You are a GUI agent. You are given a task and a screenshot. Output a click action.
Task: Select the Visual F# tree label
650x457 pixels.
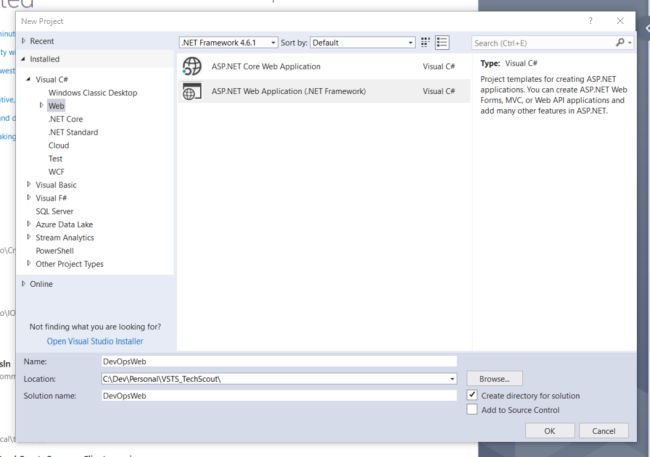(51, 198)
